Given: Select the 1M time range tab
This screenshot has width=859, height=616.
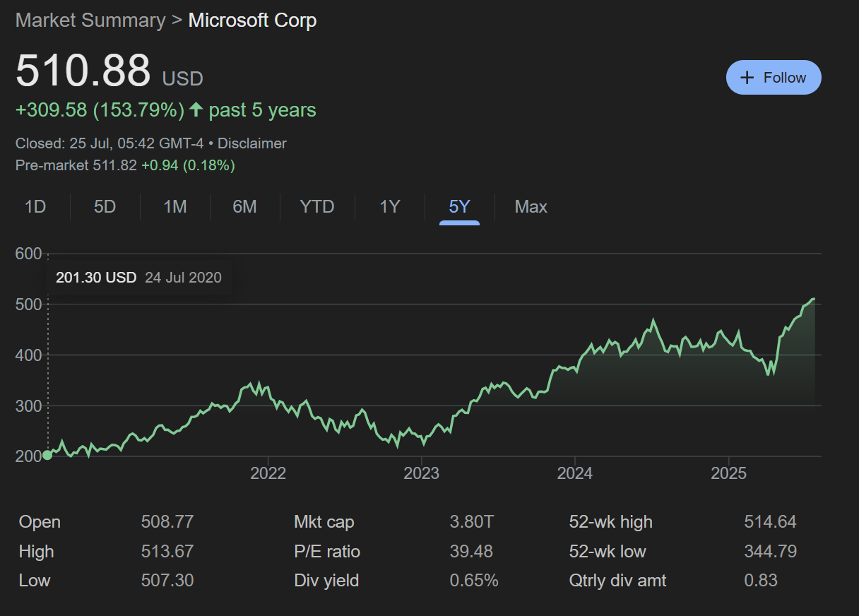Looking at the screenshot, I should (174, 207).
